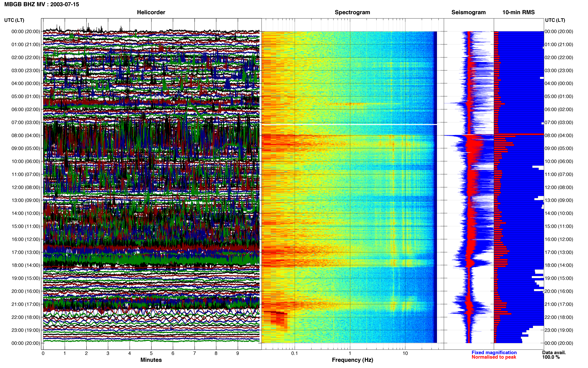Click the 'Data avail.' label
The width and height of the screenshot is (588, 368).
tap(554, 352)
